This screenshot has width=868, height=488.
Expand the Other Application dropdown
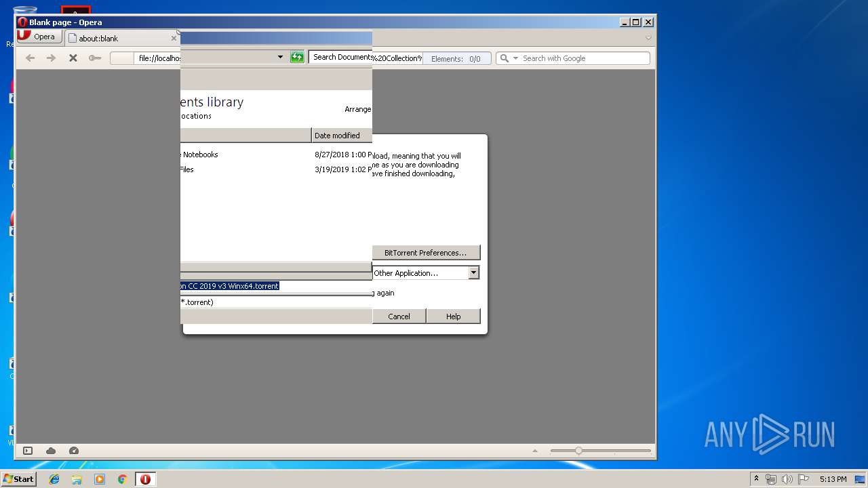[474, 272]
